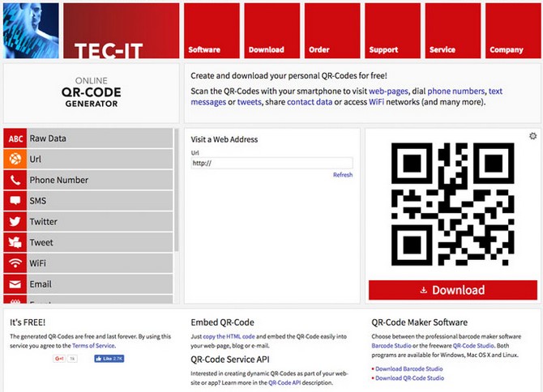Follow the web-pages link

point(388,92)
